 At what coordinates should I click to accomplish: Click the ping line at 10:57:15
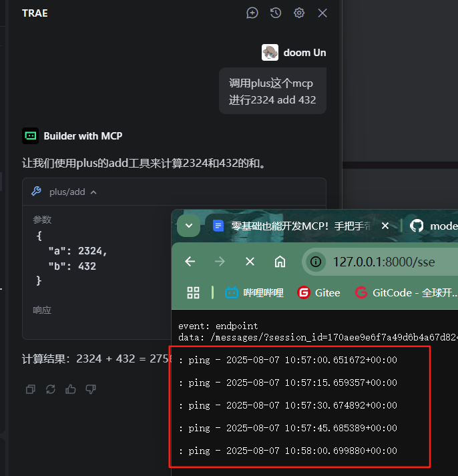(x=288, y=383)
